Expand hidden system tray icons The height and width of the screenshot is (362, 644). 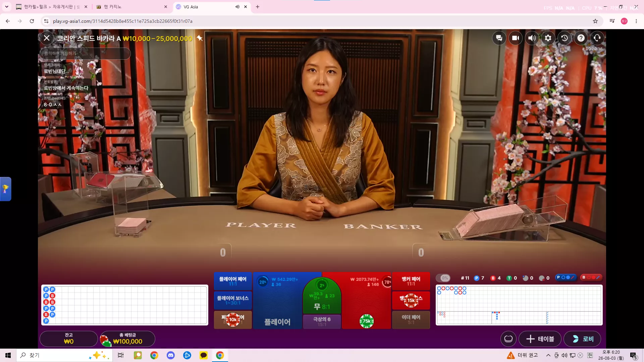(x=548, y=355)
